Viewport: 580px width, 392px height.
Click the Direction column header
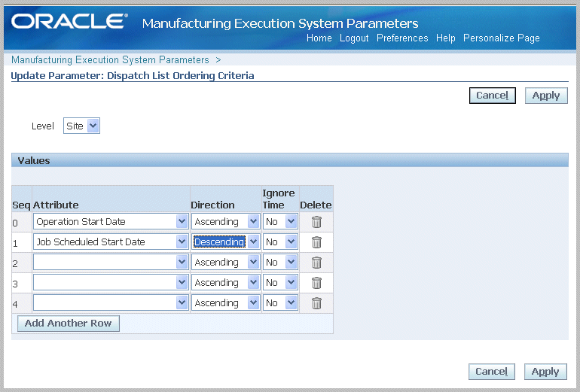point(212,205)
